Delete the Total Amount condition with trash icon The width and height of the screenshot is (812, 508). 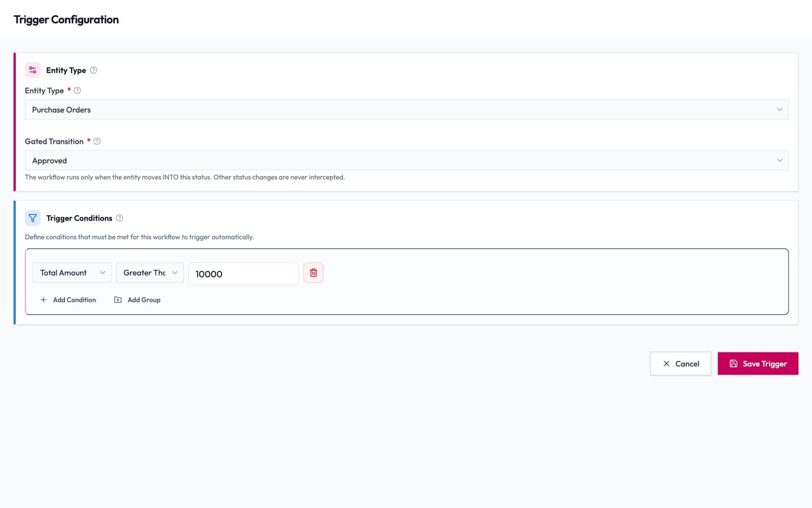313,273
